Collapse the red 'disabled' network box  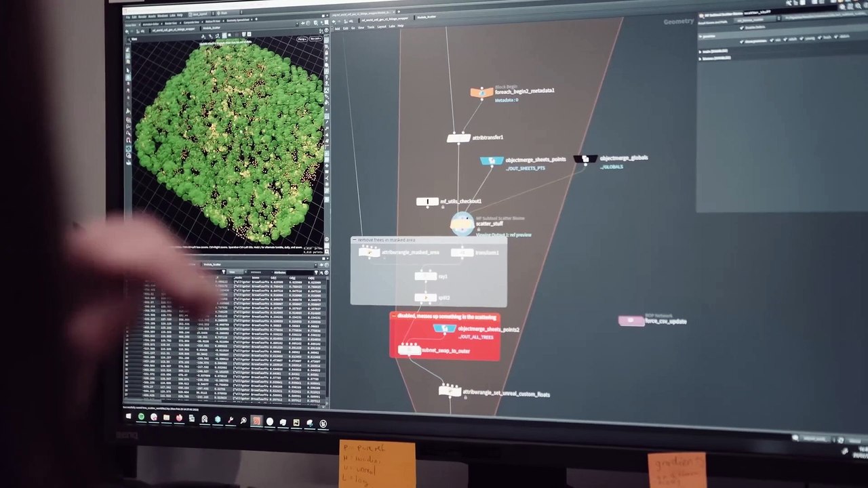pyautogui.click(x=393, y=317)
